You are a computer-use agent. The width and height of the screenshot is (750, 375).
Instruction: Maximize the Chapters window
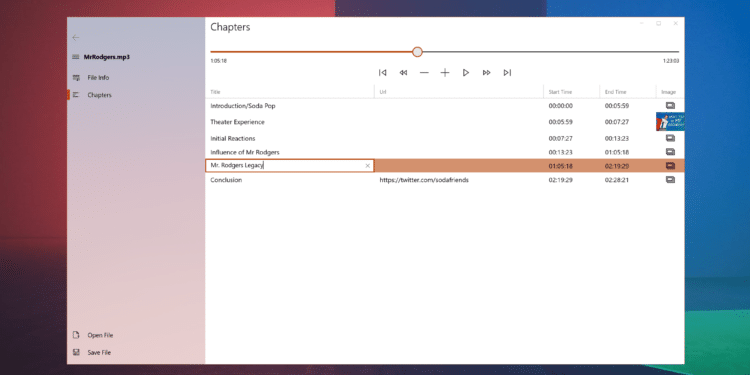[x=659, y=23]
